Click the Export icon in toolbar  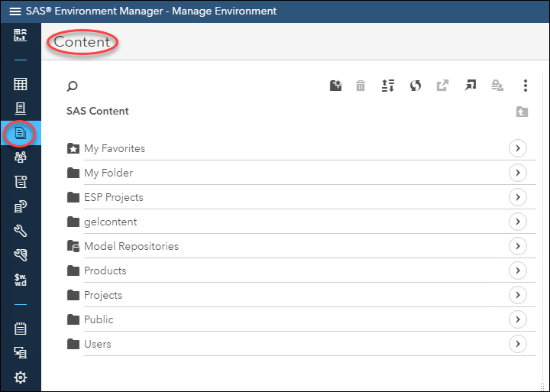[442, 86]
